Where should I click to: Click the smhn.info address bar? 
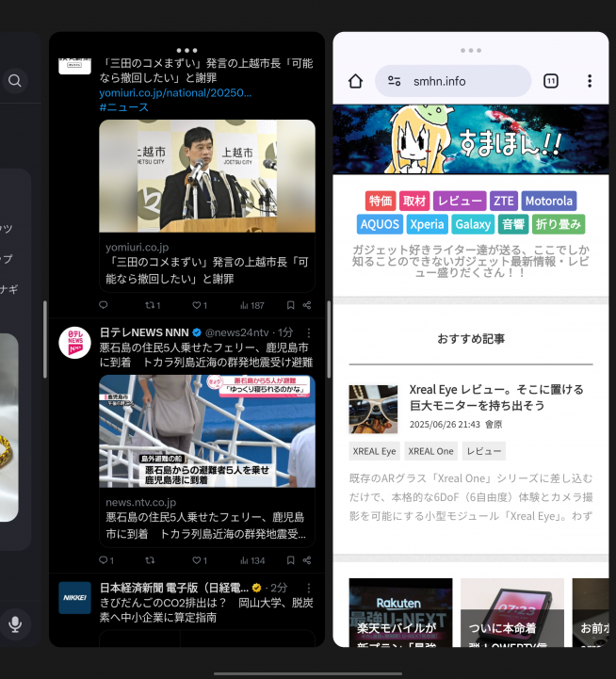[x=453, y=81]
